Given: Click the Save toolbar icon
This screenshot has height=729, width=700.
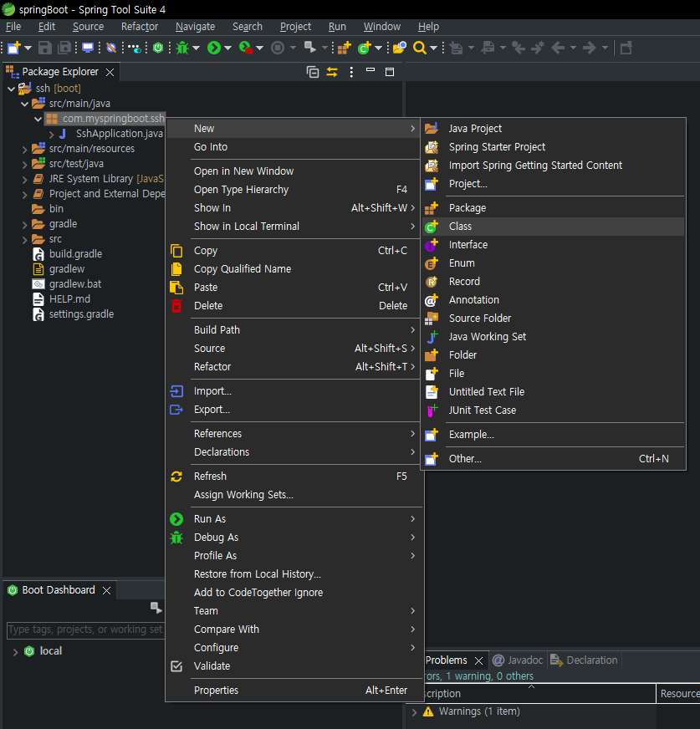Looking at the screenshot, I should (44, 48).
